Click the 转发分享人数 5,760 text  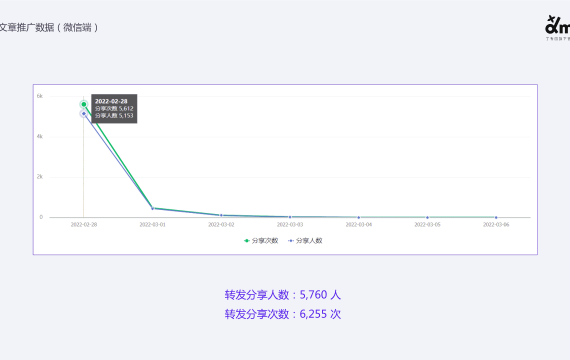[282, 295]
